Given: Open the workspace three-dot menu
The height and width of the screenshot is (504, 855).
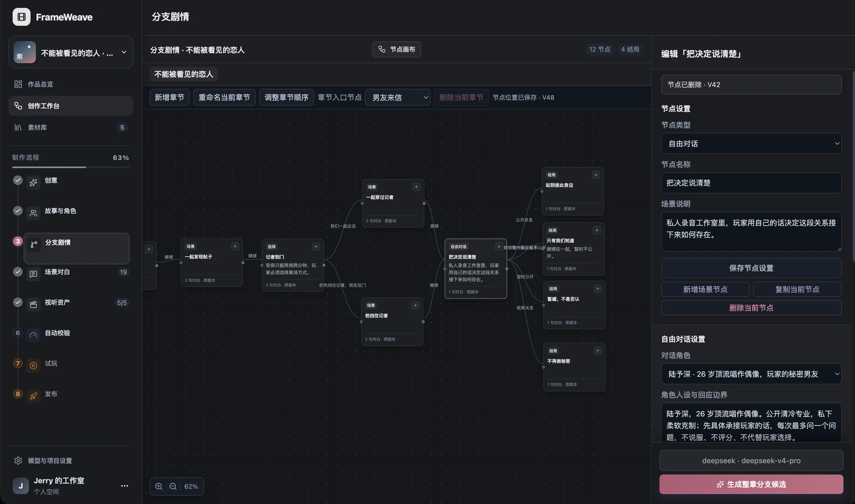Looking at the screenshot, I should coord(124,486).
